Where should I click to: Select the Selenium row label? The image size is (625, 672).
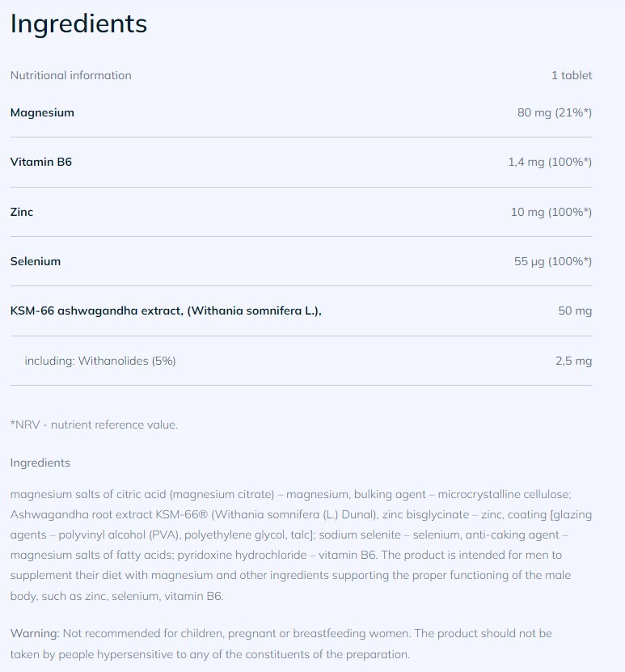tap(36, 261)
